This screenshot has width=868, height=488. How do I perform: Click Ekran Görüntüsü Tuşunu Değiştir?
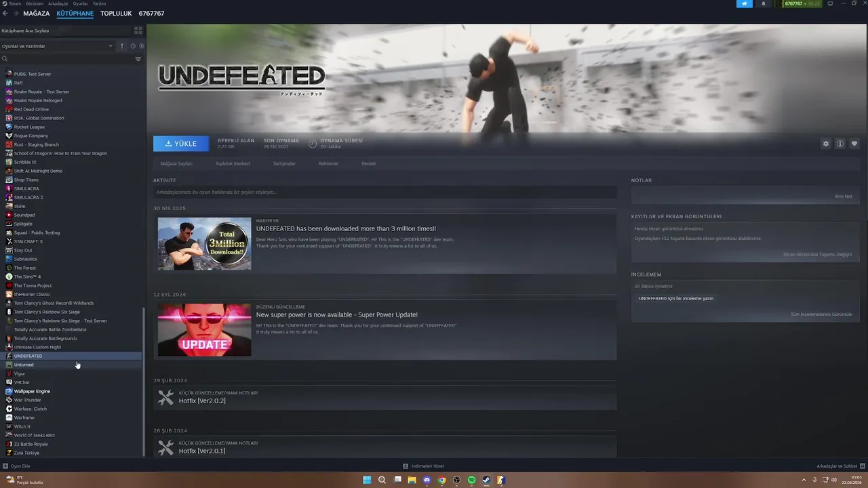[818, 254]
